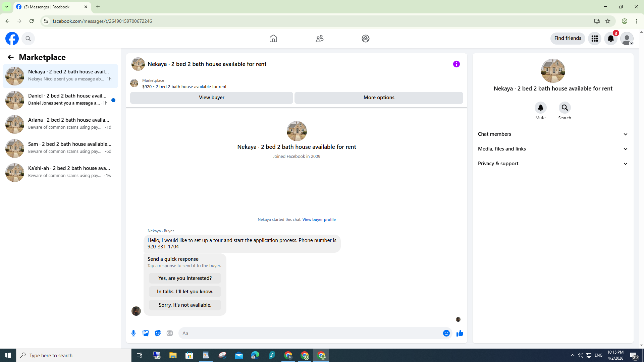Click large house photo in info panel
This screenshot has width=644, height=362.
(x=553, y=71)
